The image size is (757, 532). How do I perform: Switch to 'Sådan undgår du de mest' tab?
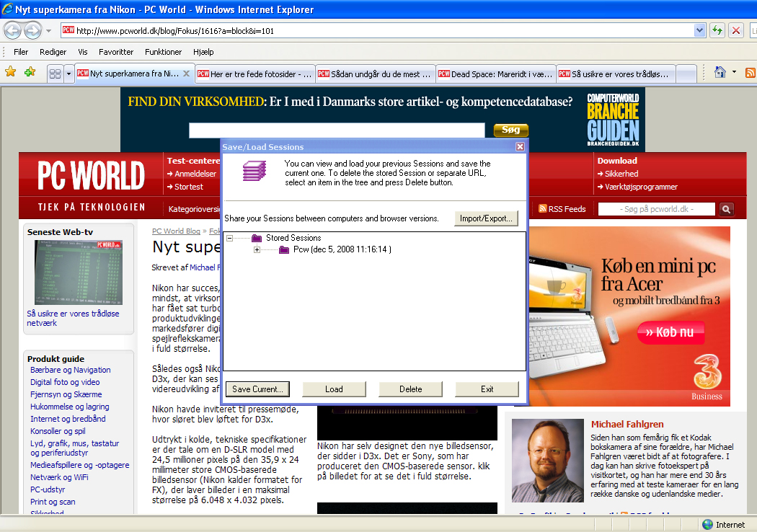pyautogui.click(x=375, y=74)
